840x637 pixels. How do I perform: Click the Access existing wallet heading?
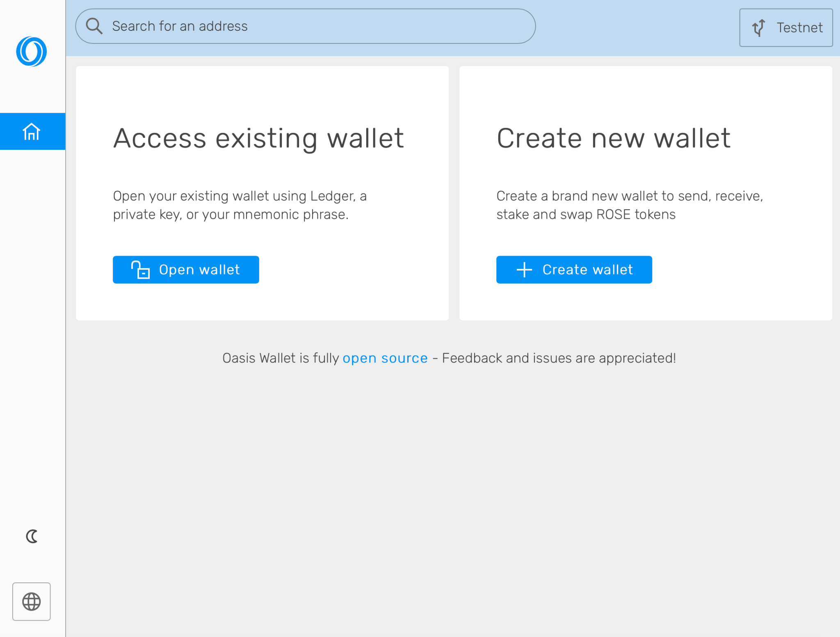click(x=259, y=138)
